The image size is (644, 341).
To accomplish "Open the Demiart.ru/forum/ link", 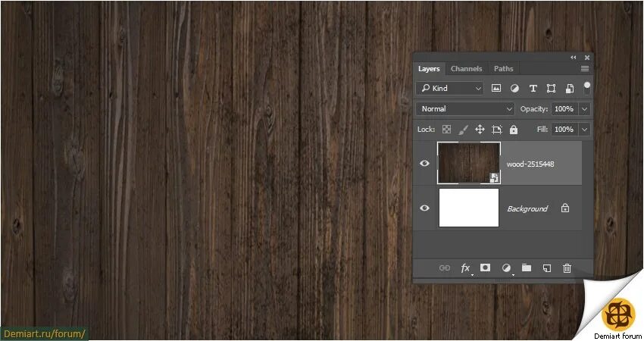I will coord(45,333).
